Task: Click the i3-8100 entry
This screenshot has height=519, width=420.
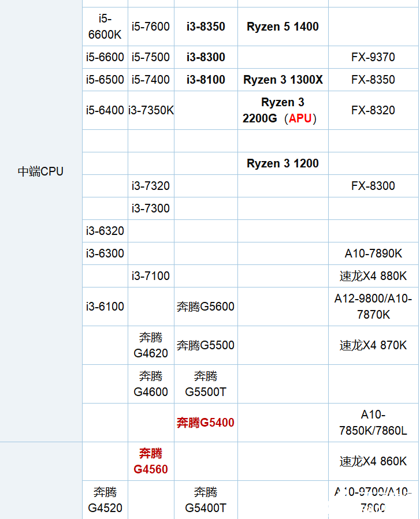Action: [206, 80]
